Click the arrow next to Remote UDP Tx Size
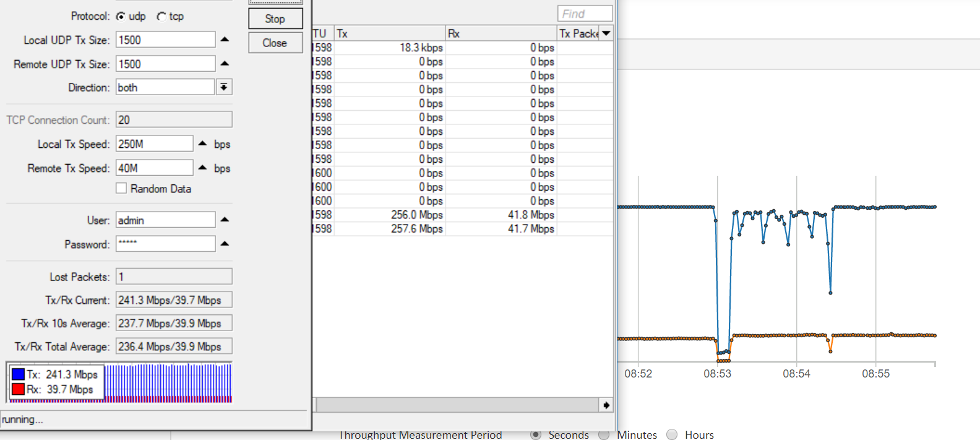Viewport: 980px width, 440px height. tap(225, 64)
